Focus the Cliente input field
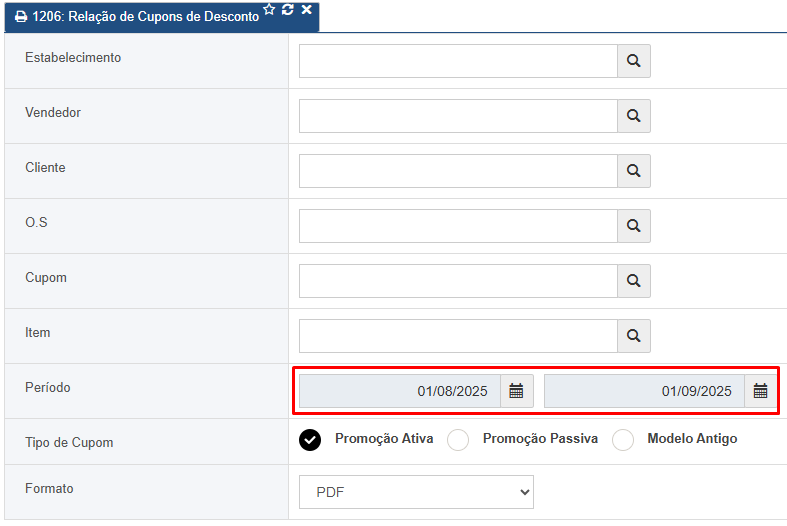The width and height of the screenshot is (787, 526). click(x=458, y=171)
